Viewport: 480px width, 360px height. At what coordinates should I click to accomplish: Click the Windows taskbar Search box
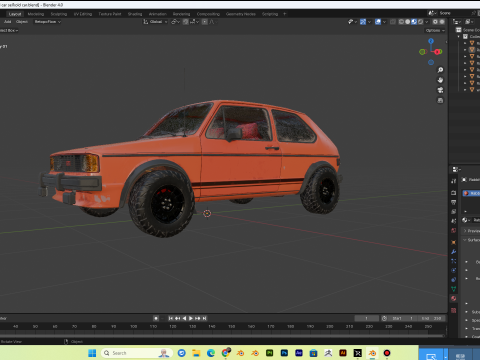(137, 353)
